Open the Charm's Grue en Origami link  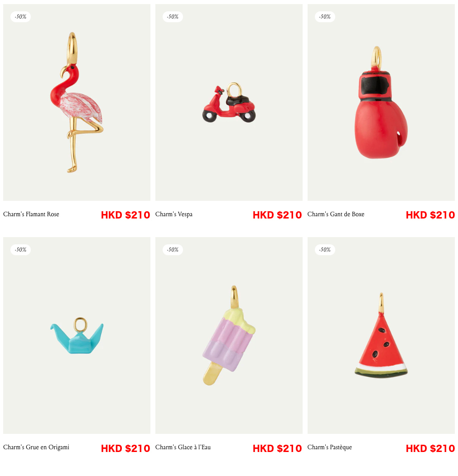click(x=36, y=447)
